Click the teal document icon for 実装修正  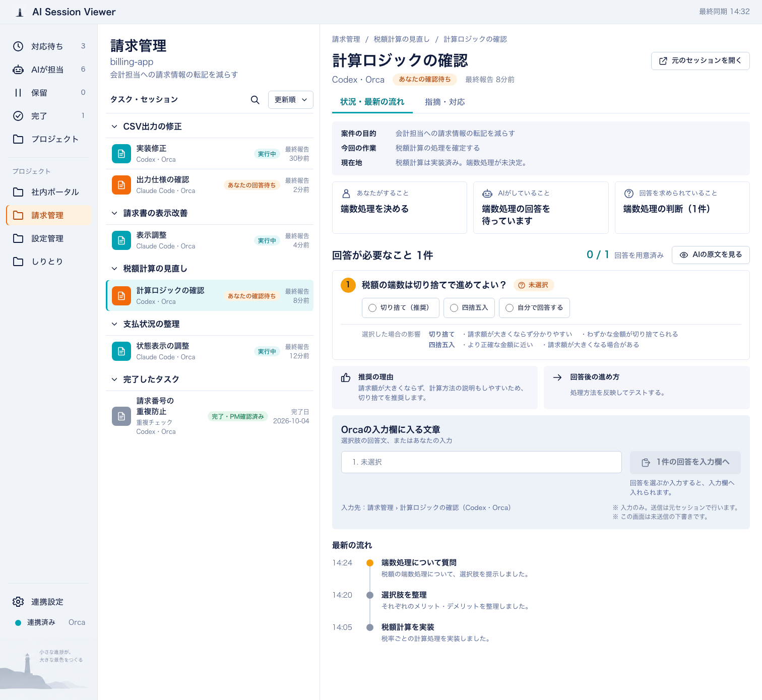coord(121,154)
